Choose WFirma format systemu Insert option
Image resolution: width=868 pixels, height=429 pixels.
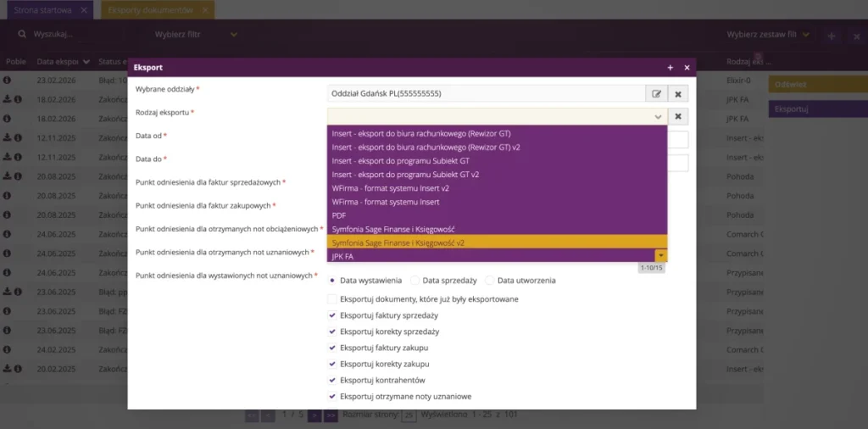[497, 202]
